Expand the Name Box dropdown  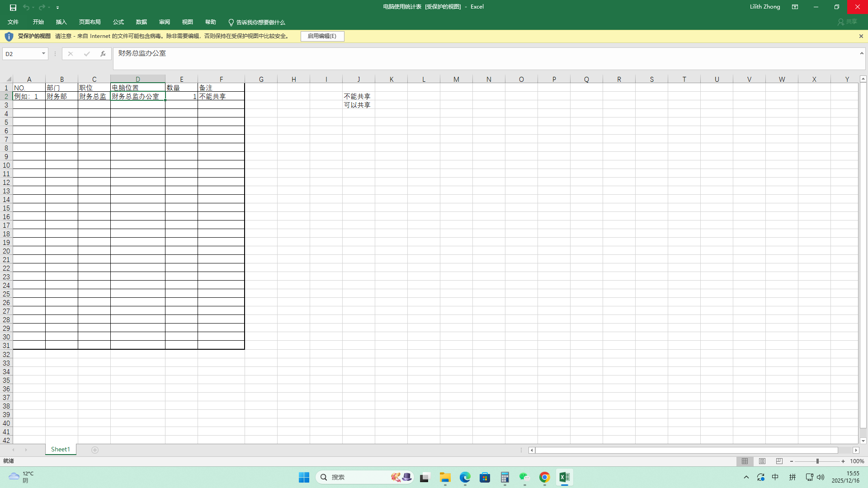[43, 54]
